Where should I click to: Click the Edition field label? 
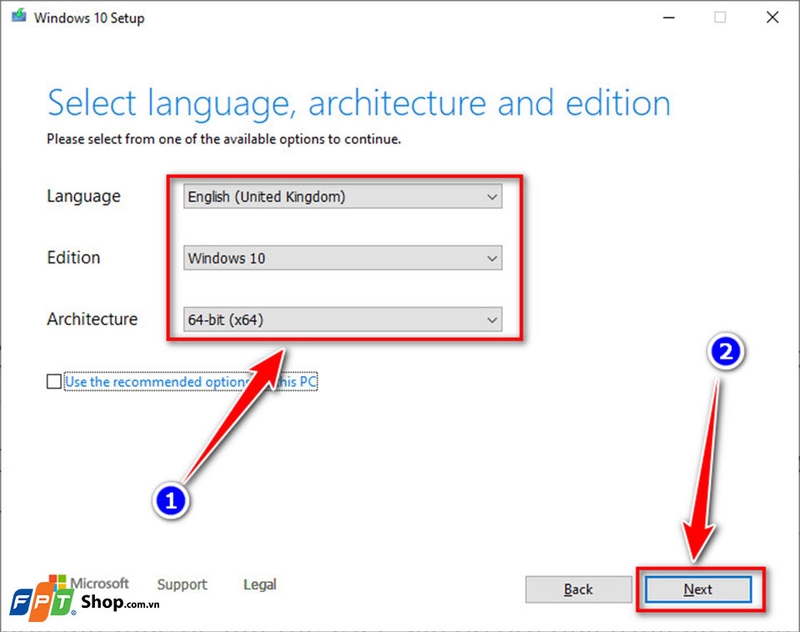pos(73,258)
